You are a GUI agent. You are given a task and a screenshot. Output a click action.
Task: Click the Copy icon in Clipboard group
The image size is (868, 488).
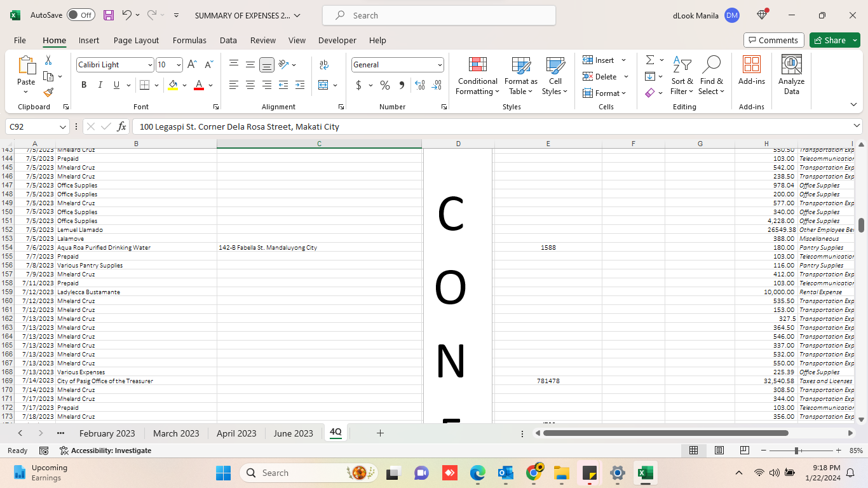click(48, 76)
